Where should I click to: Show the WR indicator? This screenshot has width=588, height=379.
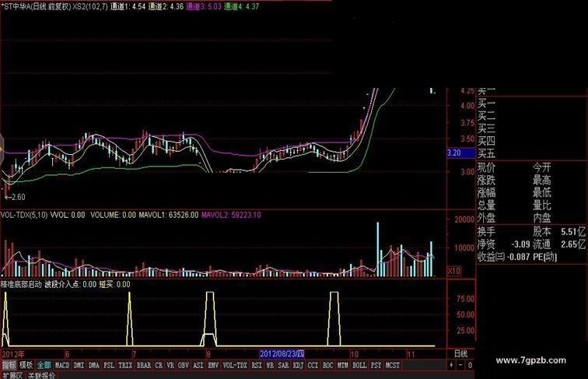pyautogui.click(x=270, y=365)
